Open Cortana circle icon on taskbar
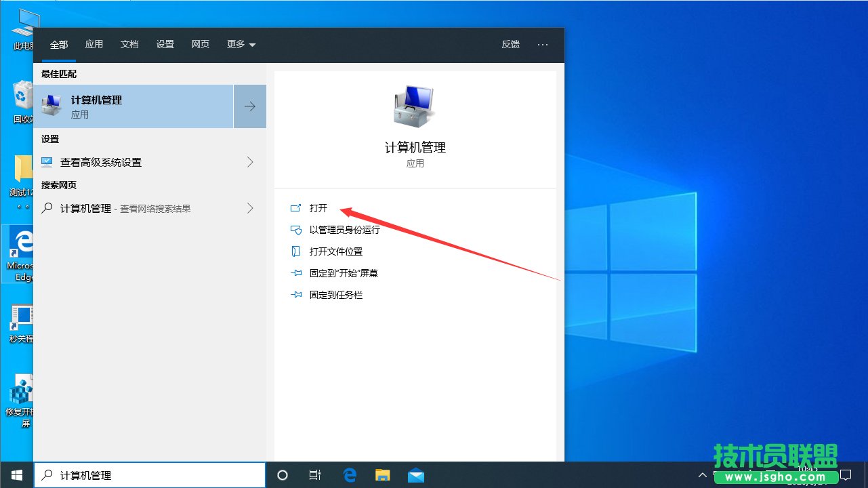This screenshot has height=488, width=868. pyautogui.click(x=283, y=475)
